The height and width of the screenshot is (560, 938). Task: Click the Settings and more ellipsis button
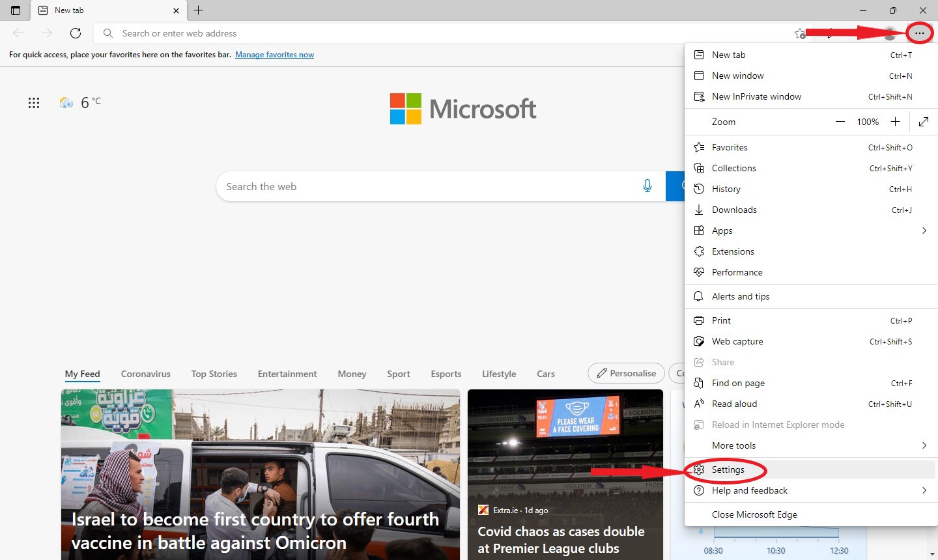919,33
